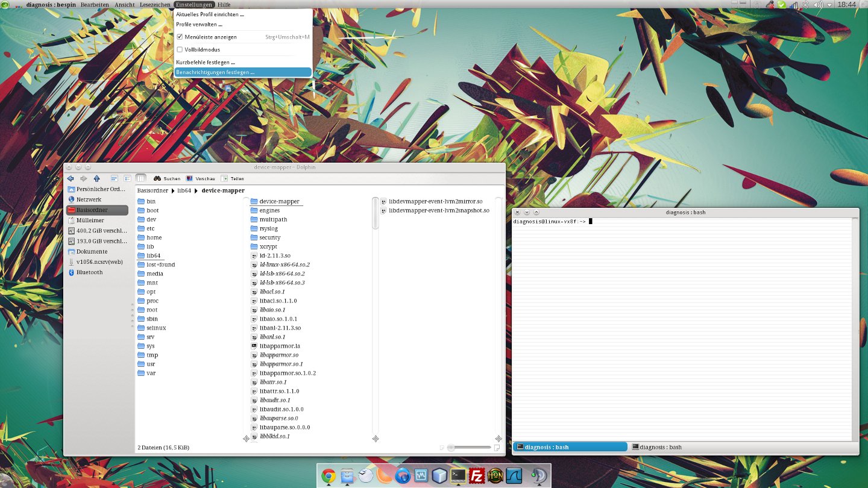Select Bluetooth in the places panel
This screenshot has width=868, height=488.
pyautogui.click(x=97, y=272)
